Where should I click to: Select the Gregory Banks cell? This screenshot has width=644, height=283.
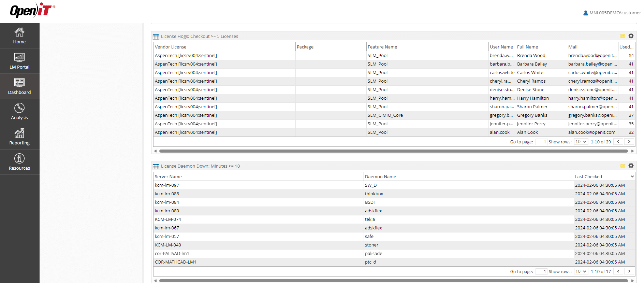coord(541,115)
